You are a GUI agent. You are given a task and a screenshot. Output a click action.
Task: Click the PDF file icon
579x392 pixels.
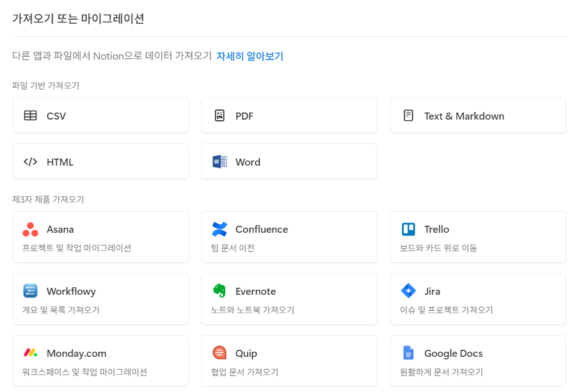(x=219, y=115)
